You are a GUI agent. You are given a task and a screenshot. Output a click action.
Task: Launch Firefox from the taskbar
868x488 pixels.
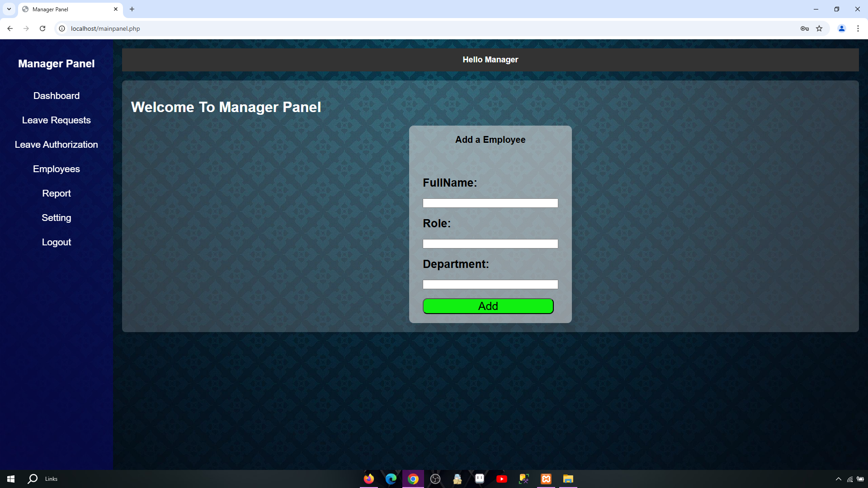(x=368, y=479)
